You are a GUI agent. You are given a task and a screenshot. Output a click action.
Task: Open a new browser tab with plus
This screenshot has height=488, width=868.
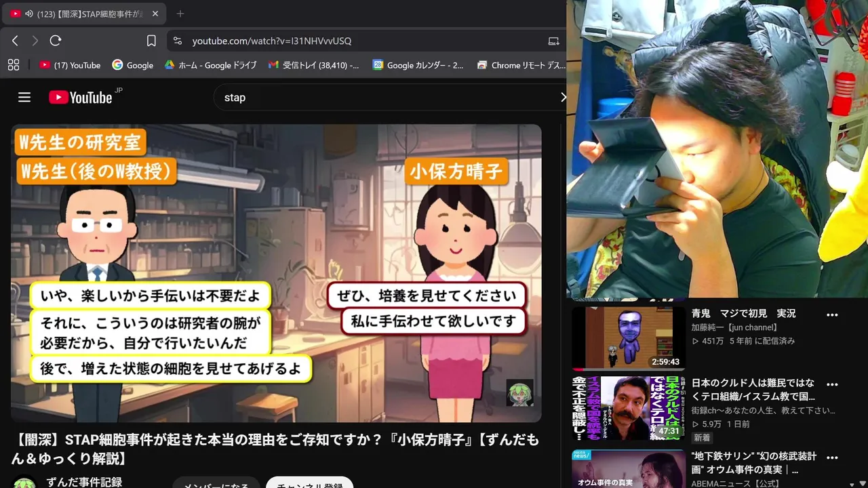tap(180, 14)
